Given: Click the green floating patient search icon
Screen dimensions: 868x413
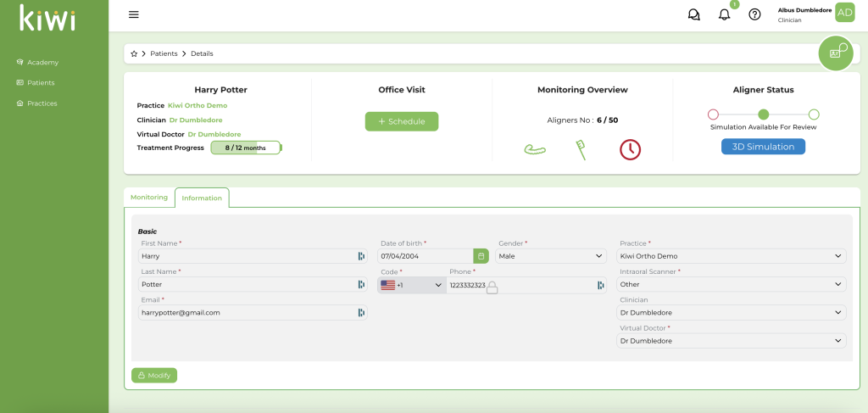Looking at the screenshot, I should point(835,53).
